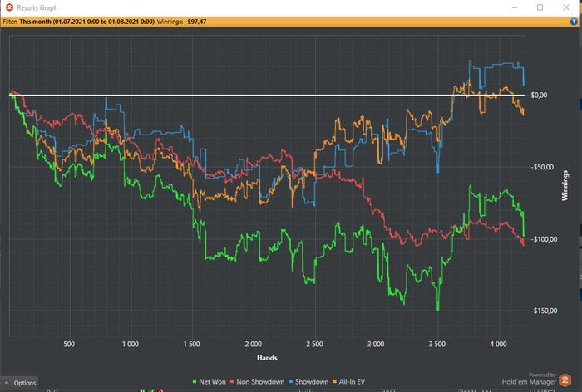Toggle the Showdown legend entry

308,381
